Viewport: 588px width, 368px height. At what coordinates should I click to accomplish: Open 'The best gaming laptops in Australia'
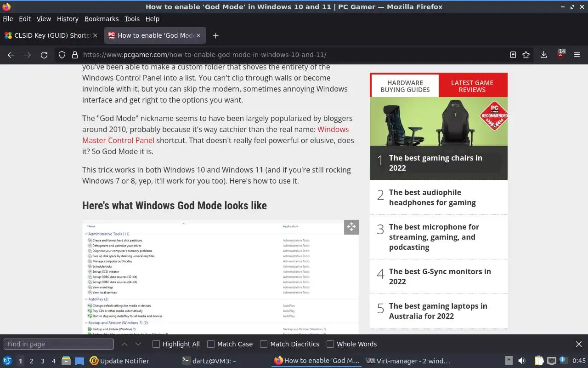tap(438, 311)
